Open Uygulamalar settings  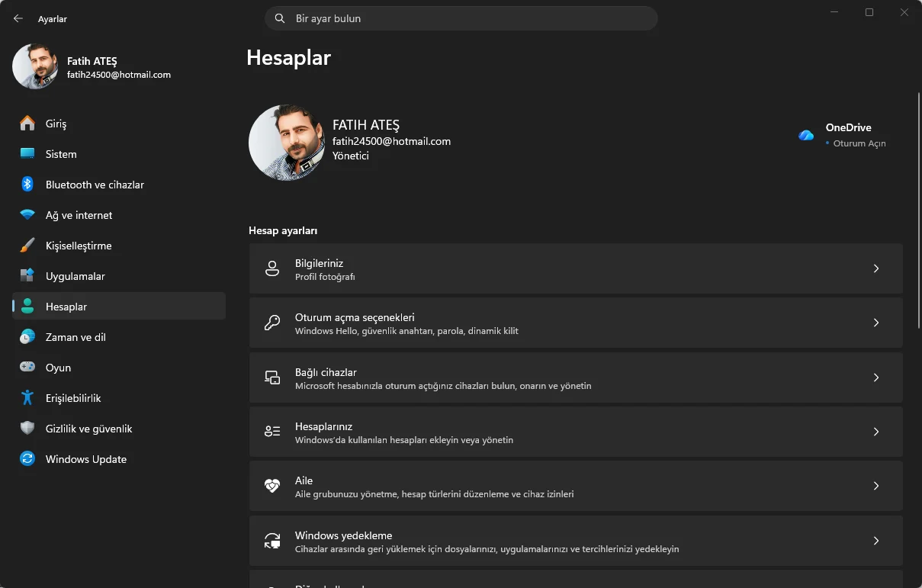pos(119,275)
